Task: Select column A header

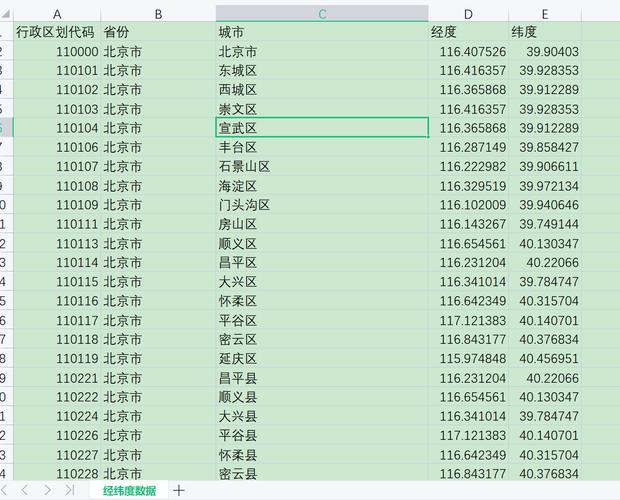Action: click(x=57, y=15)
